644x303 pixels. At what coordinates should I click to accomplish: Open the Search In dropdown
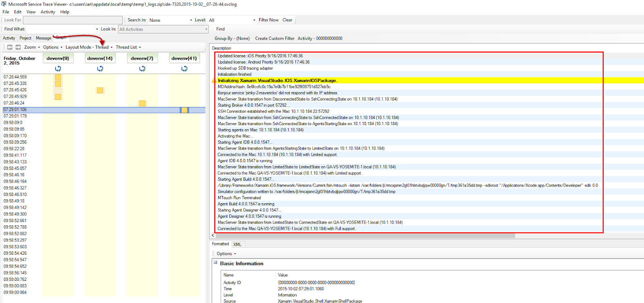click(191, 20)
